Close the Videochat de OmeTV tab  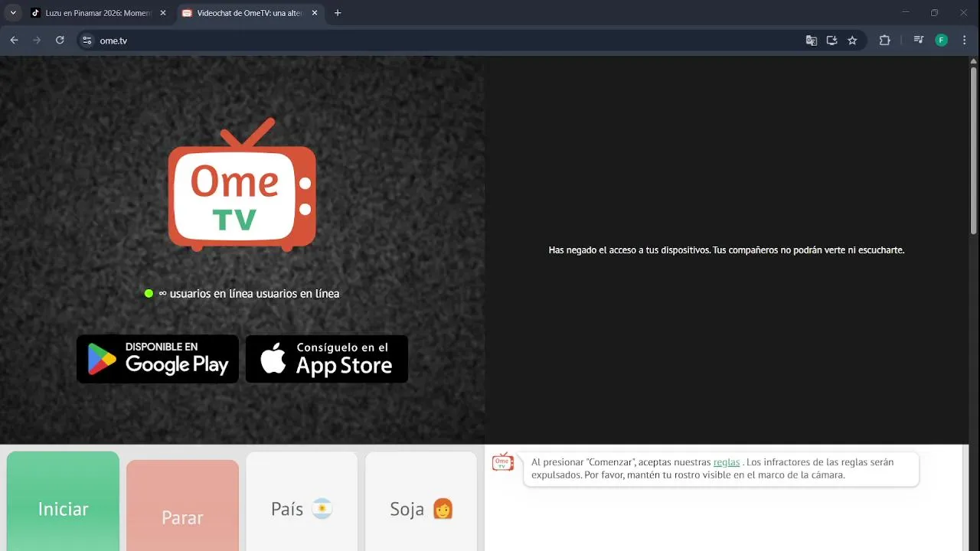[x=315, y=13]
